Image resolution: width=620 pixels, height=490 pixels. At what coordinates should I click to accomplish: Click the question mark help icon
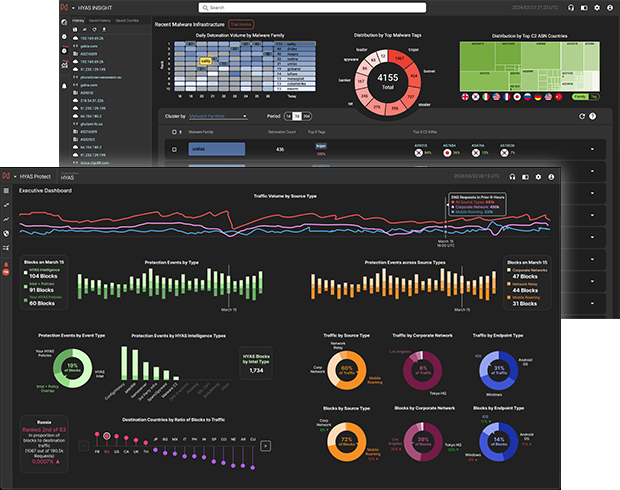tap(592, 116)
